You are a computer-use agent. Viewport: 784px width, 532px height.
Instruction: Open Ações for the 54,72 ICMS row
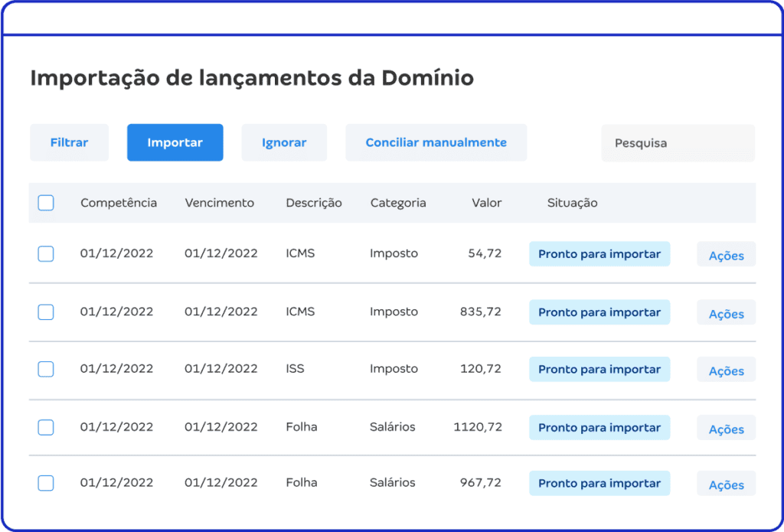point(726,254)
